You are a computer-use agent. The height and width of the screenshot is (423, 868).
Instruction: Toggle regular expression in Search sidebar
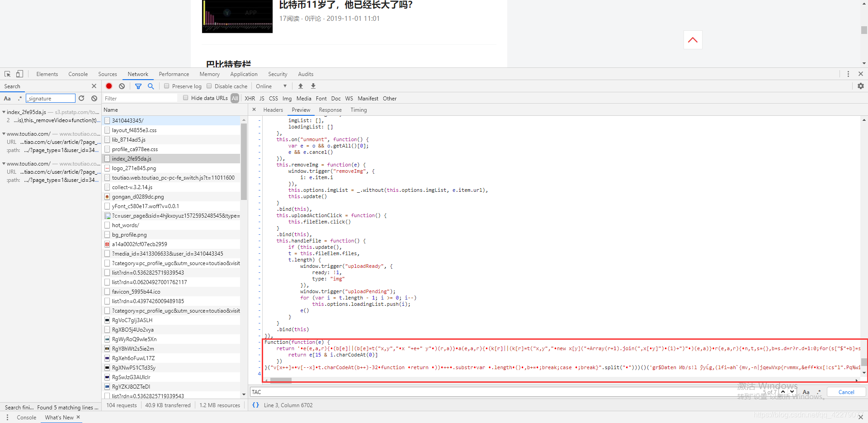19,98
